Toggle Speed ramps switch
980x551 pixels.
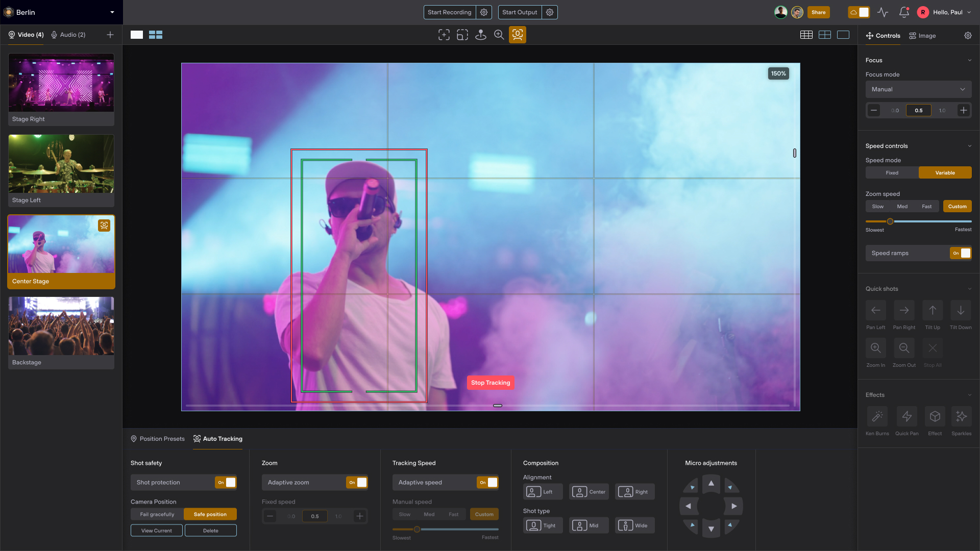click(961, 253)
